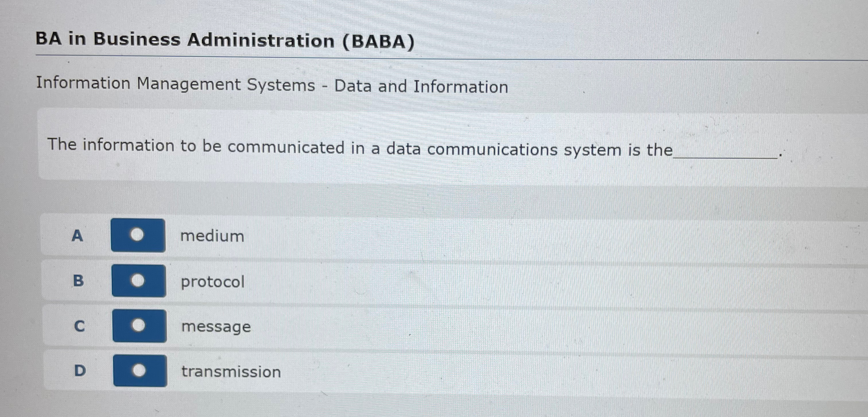868x417 pixels.
Task: Choose the radio button beside 'message'
Action: point(139,326)
